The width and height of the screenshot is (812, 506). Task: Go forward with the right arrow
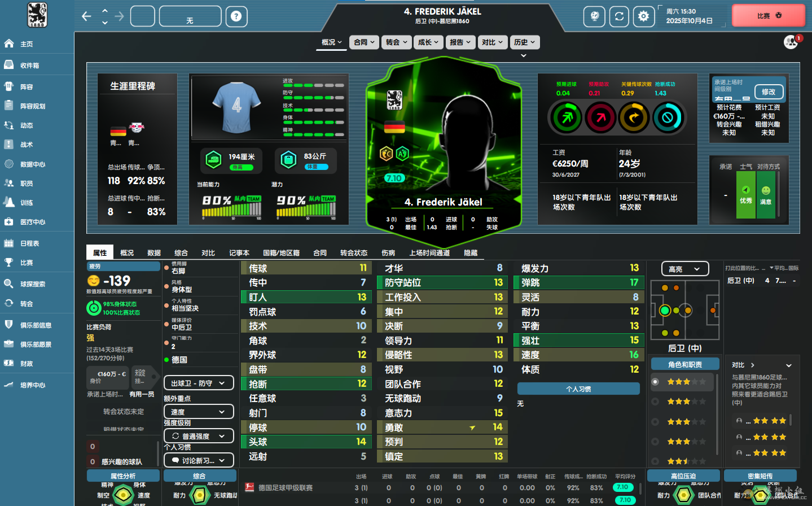[119, 16]
